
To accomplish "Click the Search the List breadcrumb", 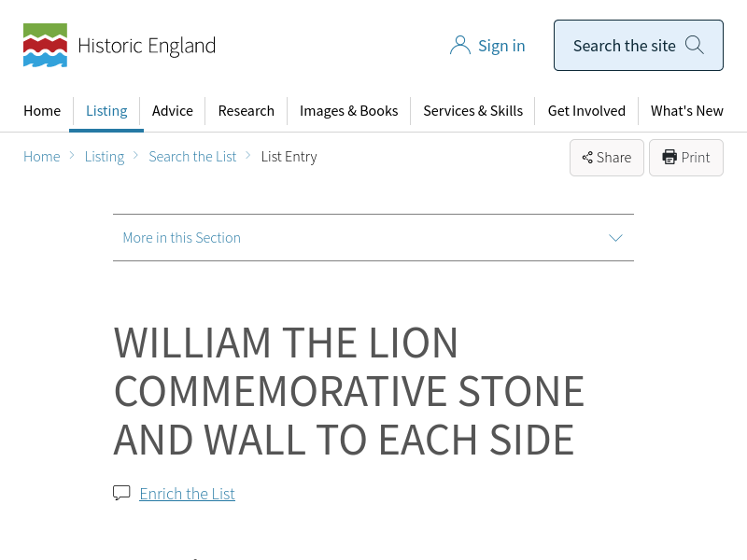I will pos(192,157).
